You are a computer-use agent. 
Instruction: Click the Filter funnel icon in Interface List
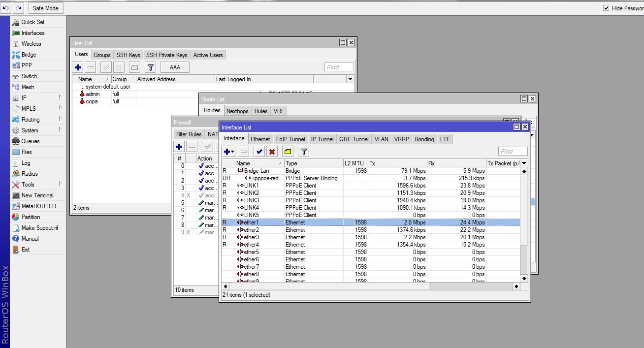coord(304,152)
